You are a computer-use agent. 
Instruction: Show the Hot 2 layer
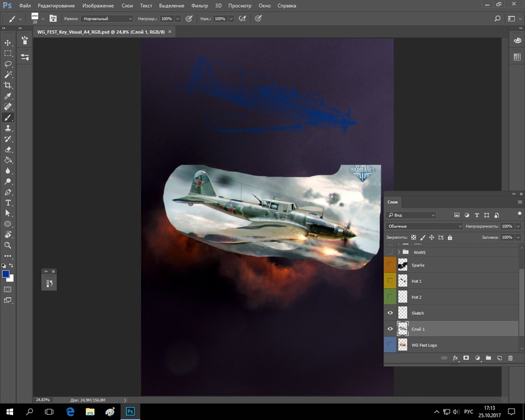(390, 297)
